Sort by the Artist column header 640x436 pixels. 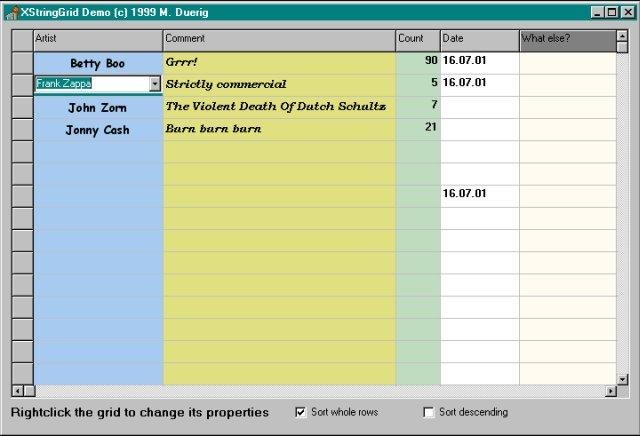pos(98,40)
